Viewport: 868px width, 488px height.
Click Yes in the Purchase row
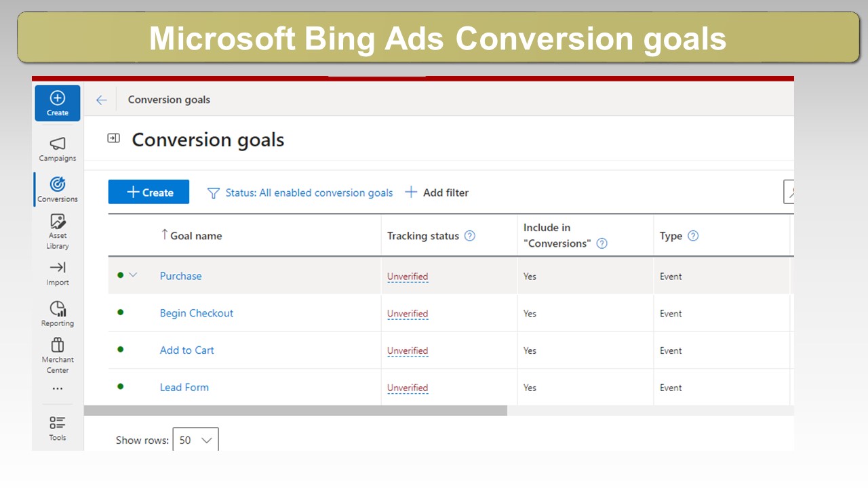coord(530,277)
